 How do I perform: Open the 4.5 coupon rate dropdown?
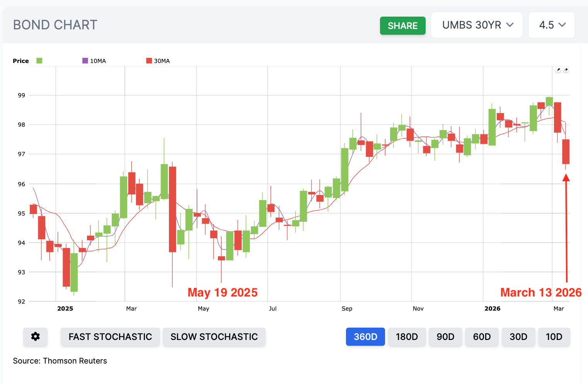552,25
